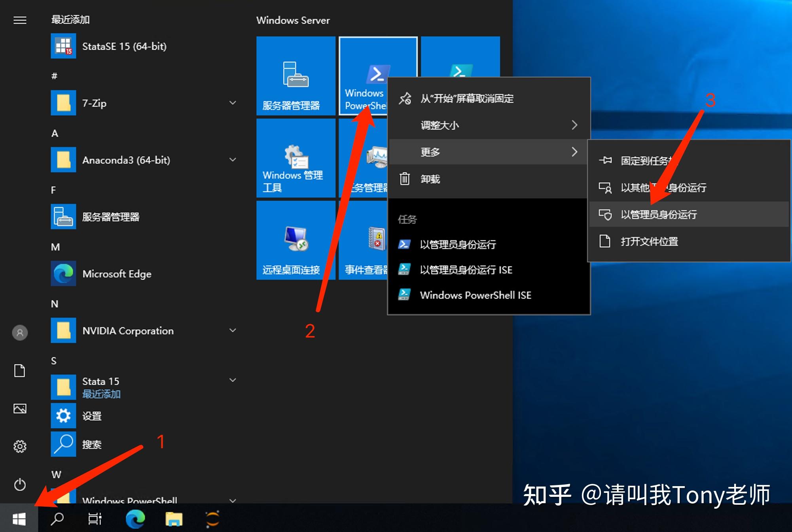Viewport: 792px width, 532px height.
Task: Click the S letter header
Action: (54, 361)
